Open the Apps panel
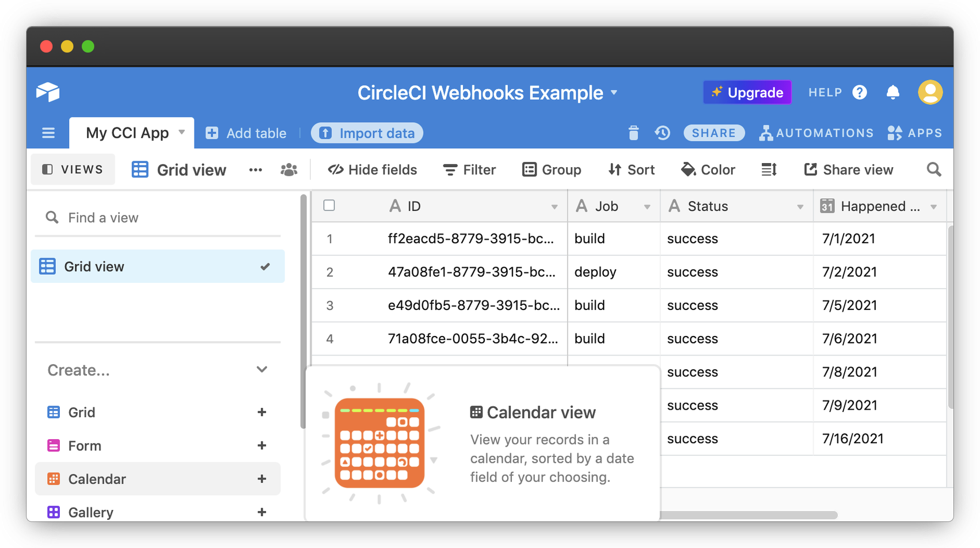The width and height of the screenshot is (980, 548). tap(915, 133)
